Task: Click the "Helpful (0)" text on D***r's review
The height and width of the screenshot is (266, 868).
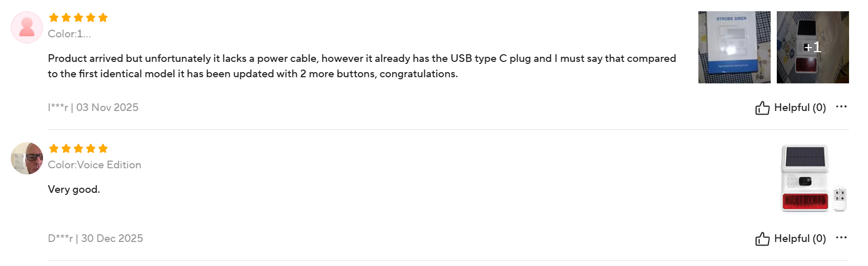Action: pyautogui.click(x=800, y=239)
